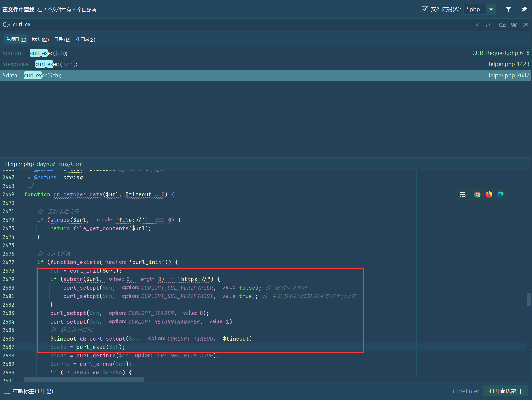Enable 在新标签打开 (B) checkbox
The image size is (532, 400).
click(x=7, y=391)
